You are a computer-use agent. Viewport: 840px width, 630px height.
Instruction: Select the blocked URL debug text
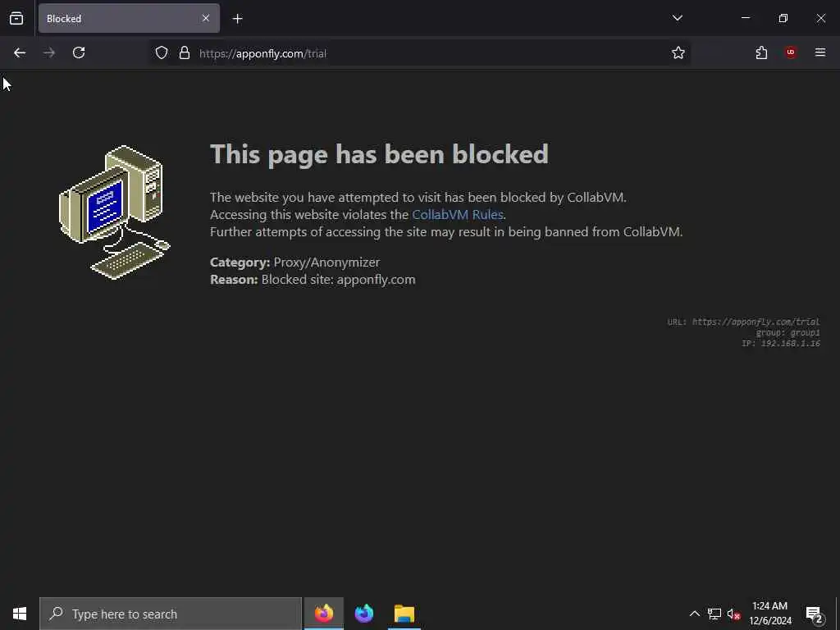(743, 322)
